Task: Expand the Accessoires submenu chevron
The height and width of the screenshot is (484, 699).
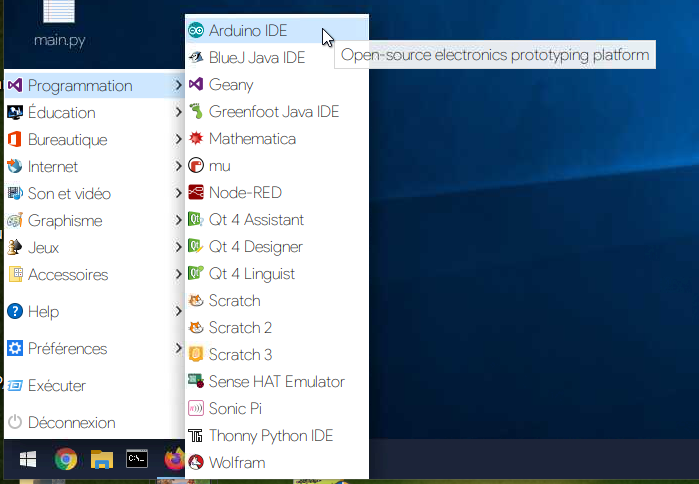Action: pyautogui.click(x=178, y=274)
